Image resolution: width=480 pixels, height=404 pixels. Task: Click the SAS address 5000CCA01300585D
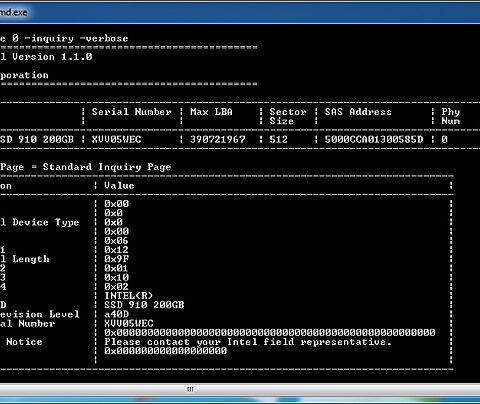click(374, 139)
